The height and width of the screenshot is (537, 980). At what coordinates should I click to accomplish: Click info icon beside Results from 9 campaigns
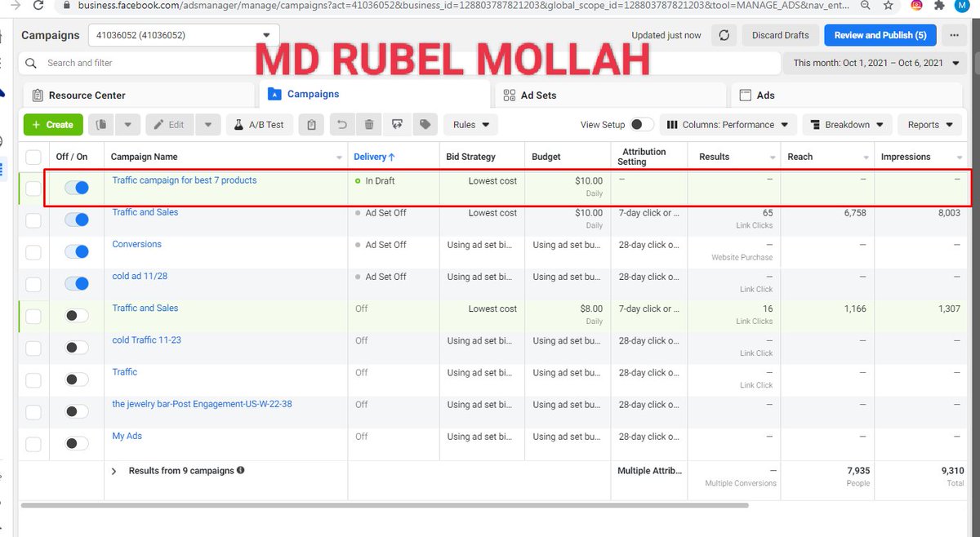[x=241, y=471]
